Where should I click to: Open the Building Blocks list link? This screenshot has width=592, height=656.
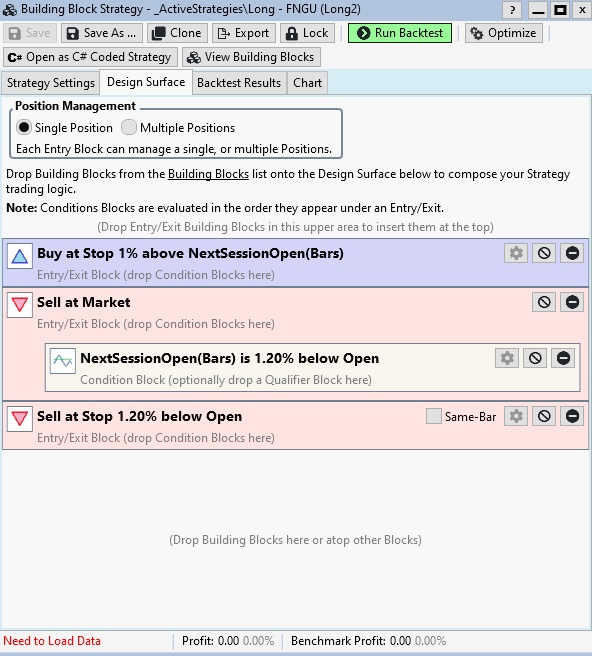click(x=208, y=174)
